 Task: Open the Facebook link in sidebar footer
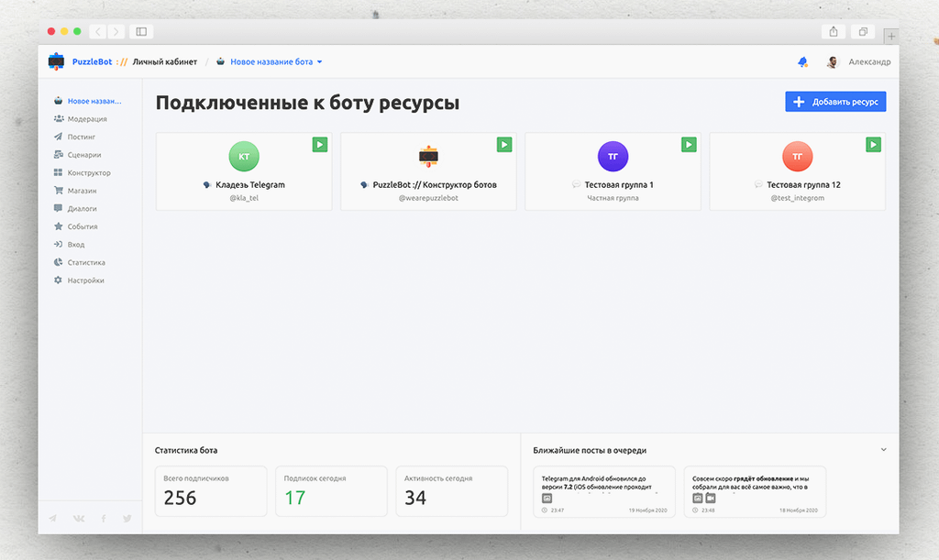point(104,518)
